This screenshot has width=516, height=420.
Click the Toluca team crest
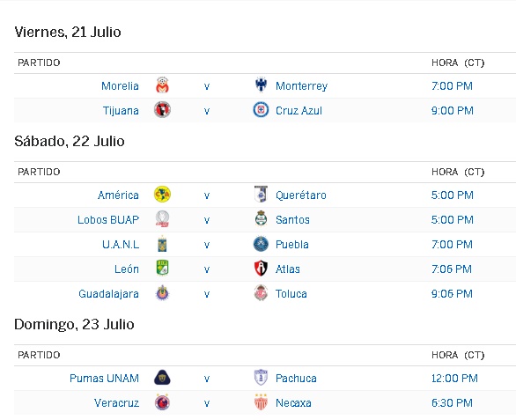pos(261,293)
